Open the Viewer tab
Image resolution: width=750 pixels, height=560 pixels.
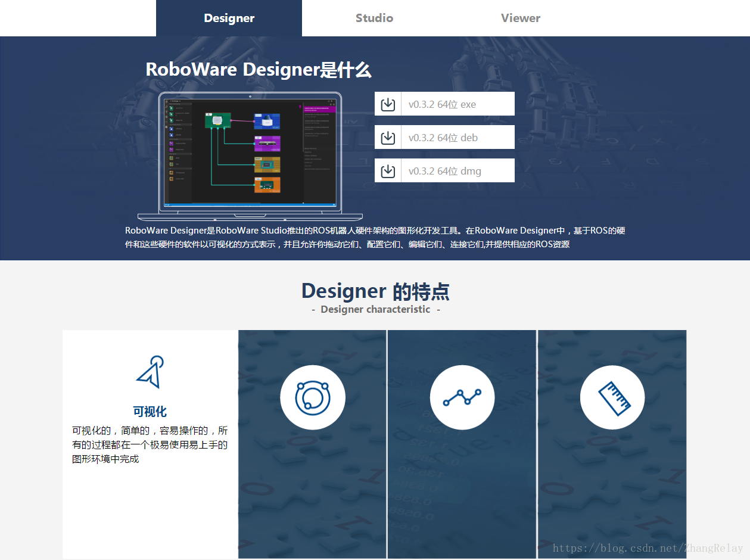521,18
